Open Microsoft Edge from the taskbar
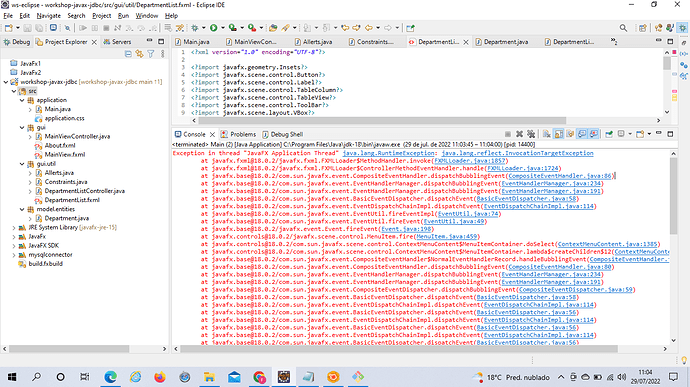The width and height of the screenshot is (690, 387). pyautogui.click(x=110, y=377)
